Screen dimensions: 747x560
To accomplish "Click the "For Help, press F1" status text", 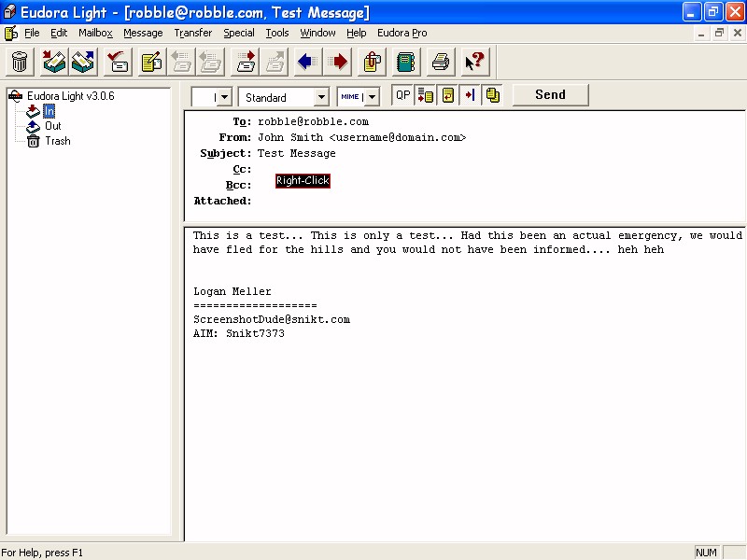I will (x=42, y=553).
